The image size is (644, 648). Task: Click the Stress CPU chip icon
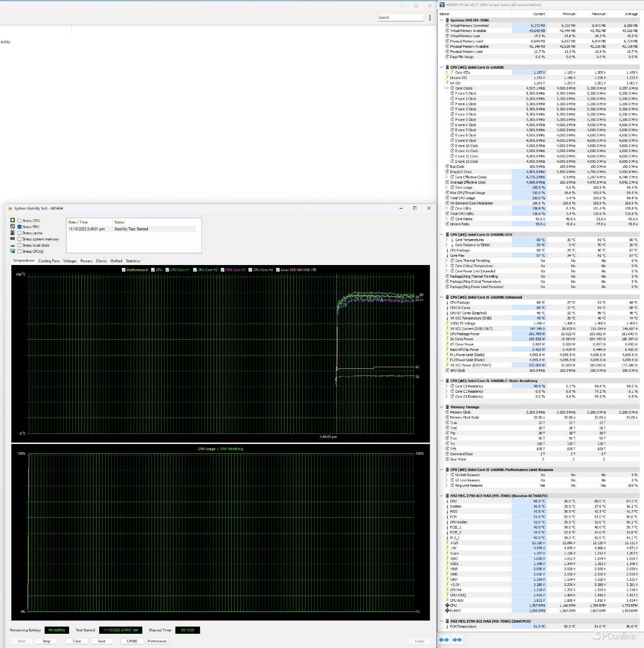tap(13, 221)
